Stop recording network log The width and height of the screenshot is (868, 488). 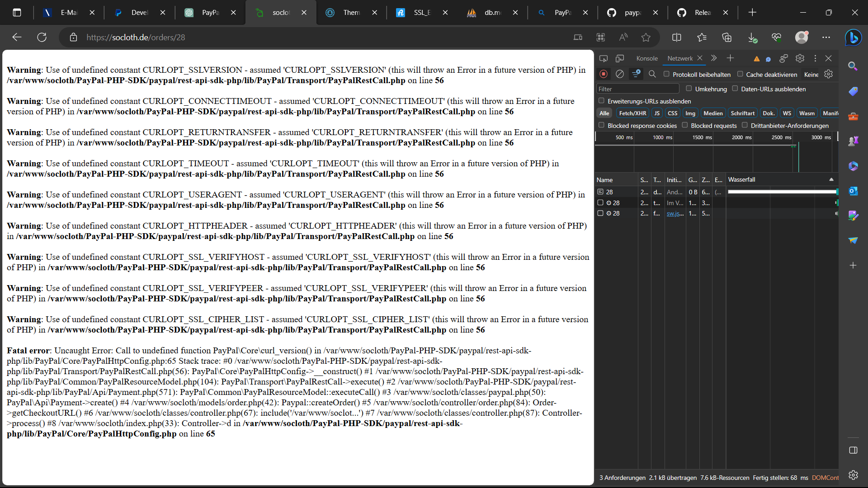coord(603,74)
